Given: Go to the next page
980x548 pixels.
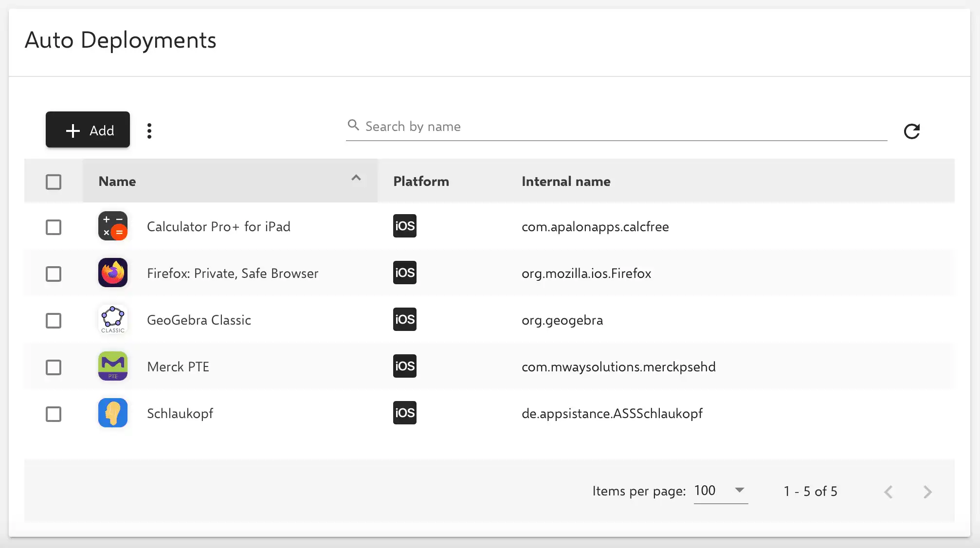Looking at the screenshot, I should point(927,492).
